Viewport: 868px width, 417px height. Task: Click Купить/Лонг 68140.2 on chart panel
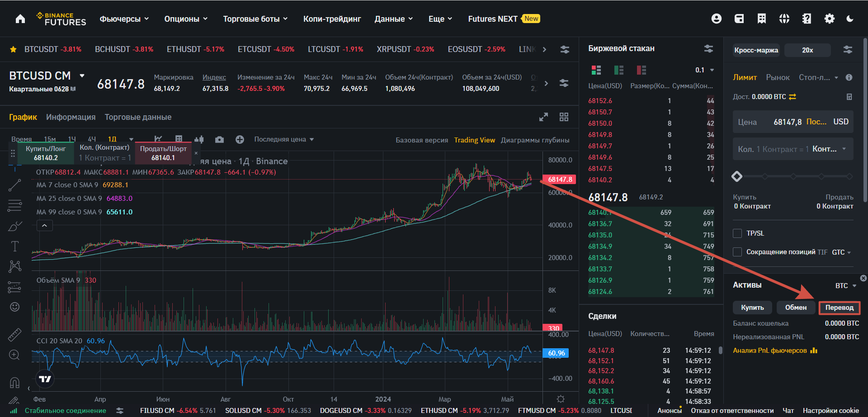(46, 153)
